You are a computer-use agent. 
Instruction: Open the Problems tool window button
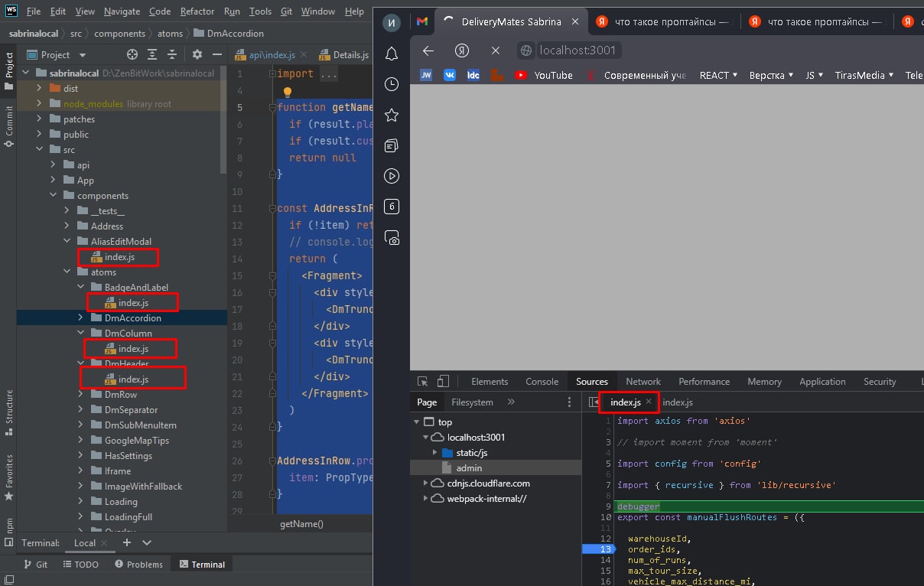click(x=138, y=564)
